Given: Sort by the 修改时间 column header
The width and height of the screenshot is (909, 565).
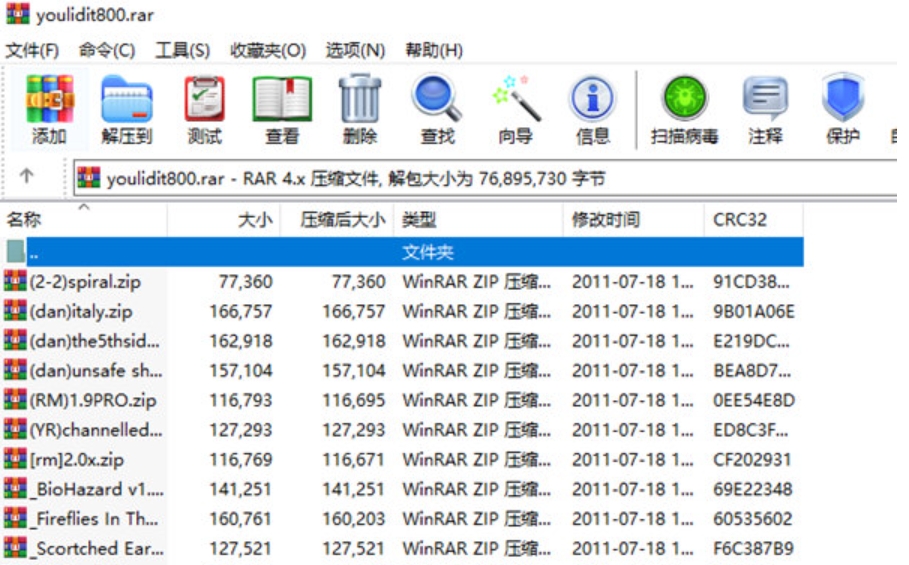Looking at the screenshot, I should [x=634, y=220].
